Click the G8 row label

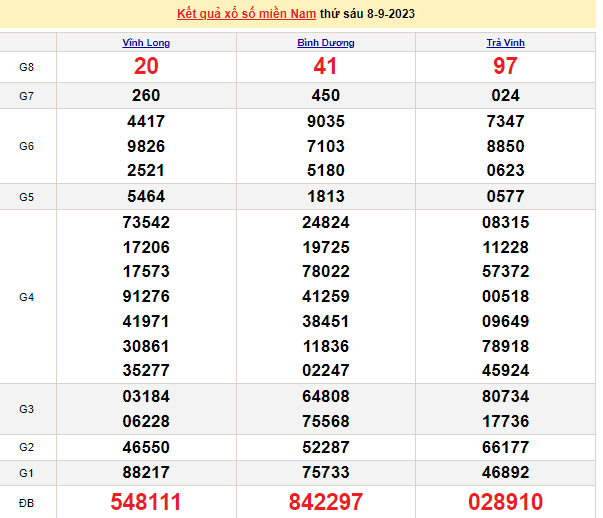click(27, 67)
